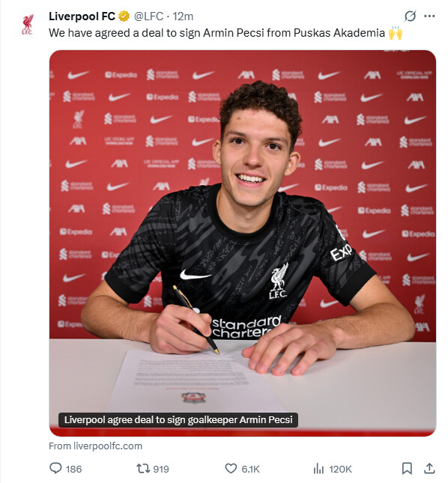This screenshot has height=483, width=448.
Task: View post analytics bar chart icon
Action: (x=318, y=469)
